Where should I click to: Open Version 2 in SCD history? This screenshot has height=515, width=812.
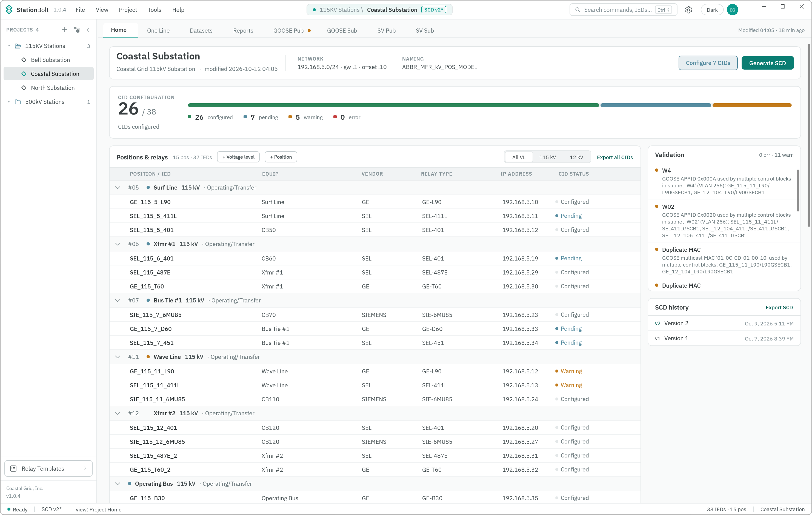click(x=724, y=324)
